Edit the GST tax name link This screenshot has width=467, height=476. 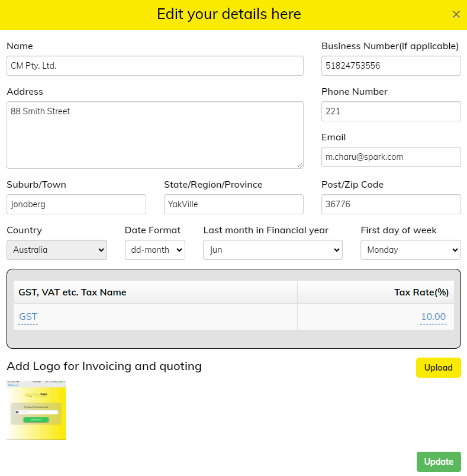[28, 317]
